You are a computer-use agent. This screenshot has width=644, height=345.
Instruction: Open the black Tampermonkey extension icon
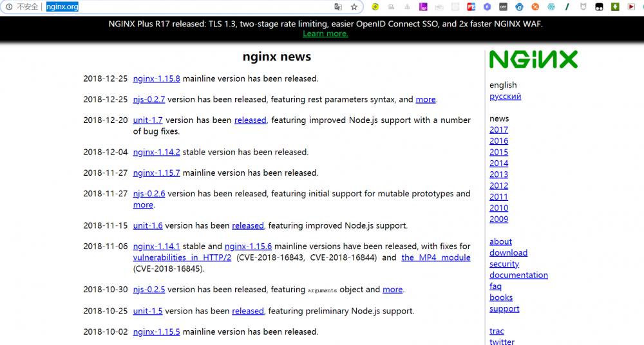click(x=599, y=6)
